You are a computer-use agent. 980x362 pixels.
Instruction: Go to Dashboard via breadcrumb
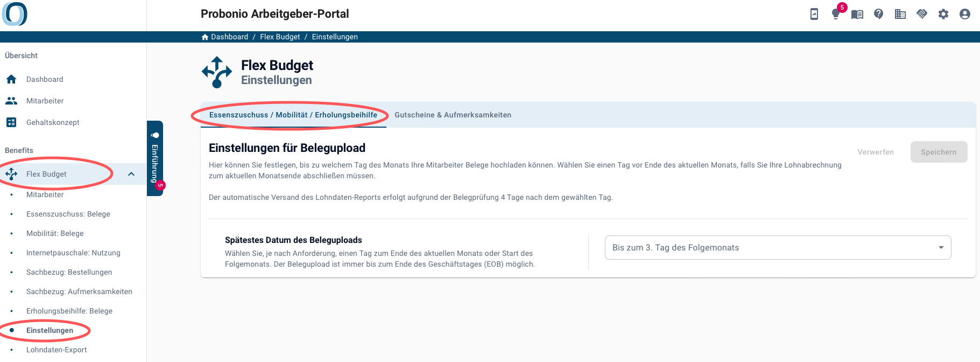coord(229,37)
